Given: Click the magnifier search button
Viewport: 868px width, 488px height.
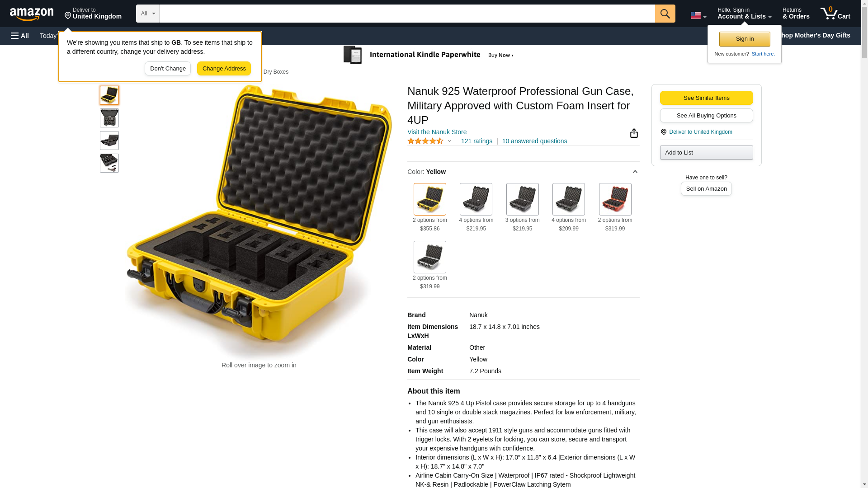Looking at the screenshot, I should (665, 14).
